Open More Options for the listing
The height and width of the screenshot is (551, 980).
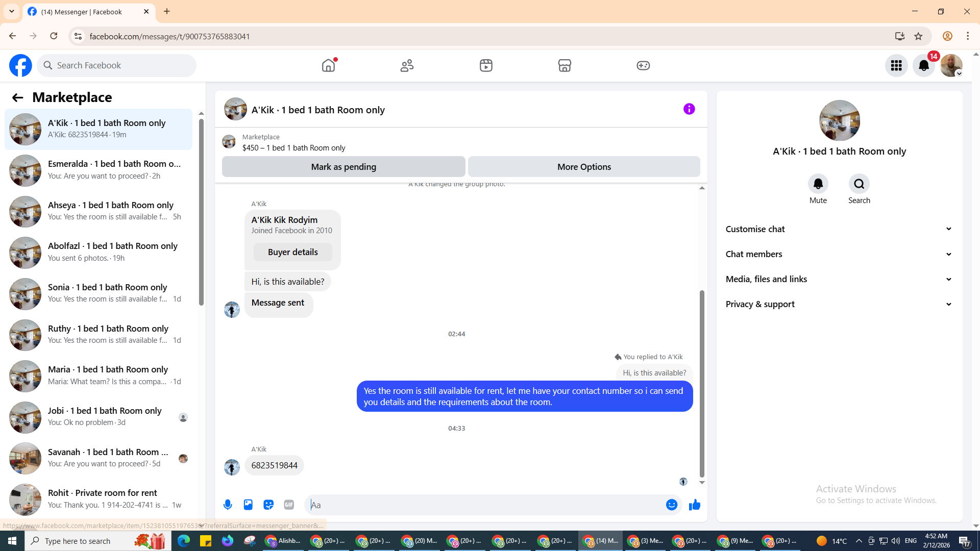pos(584,167)
